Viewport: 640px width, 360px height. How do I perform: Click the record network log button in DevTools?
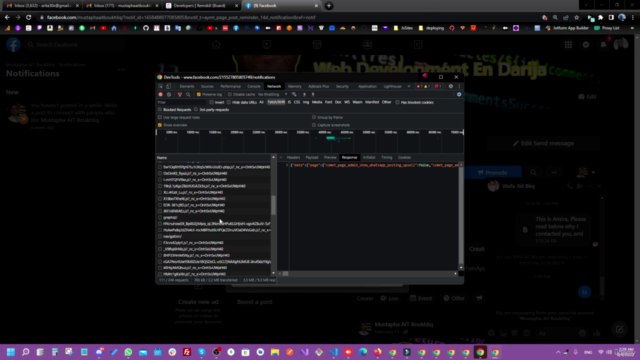[x=160, y=94]
